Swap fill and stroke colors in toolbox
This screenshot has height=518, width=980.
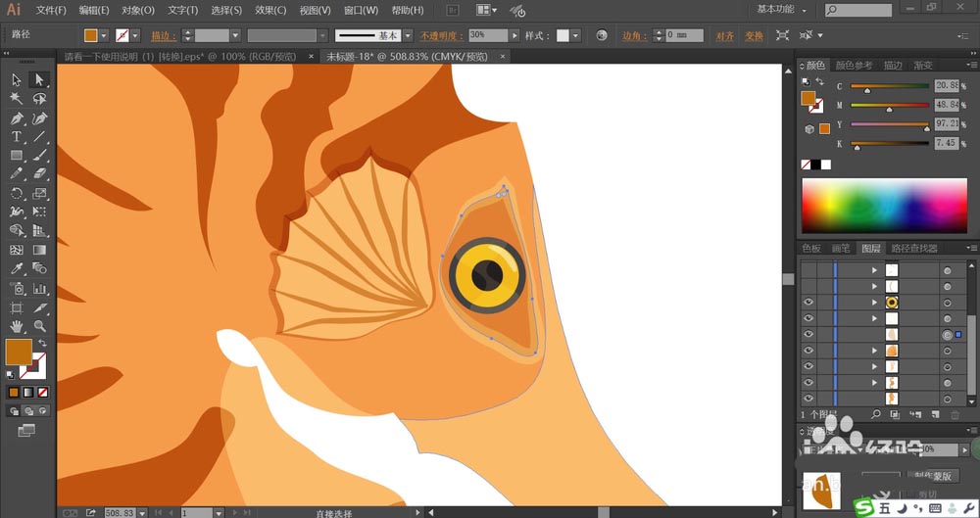[42, 343]
